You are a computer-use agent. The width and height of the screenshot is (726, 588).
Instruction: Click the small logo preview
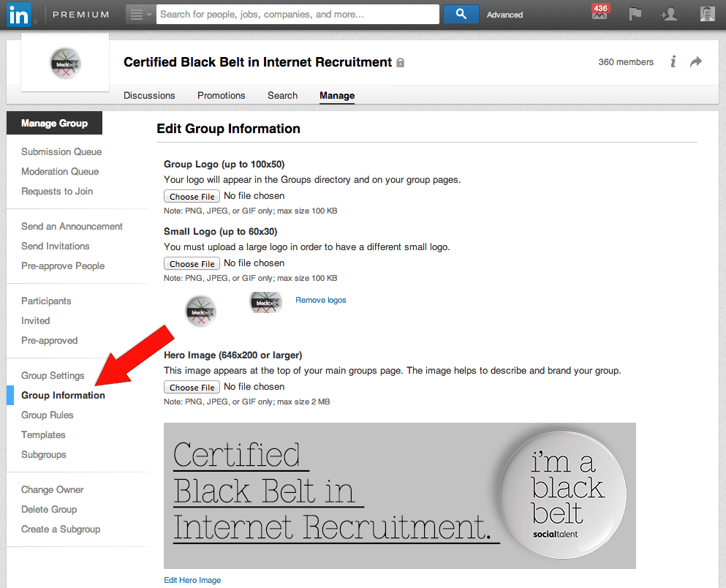(x=266, y=302)
